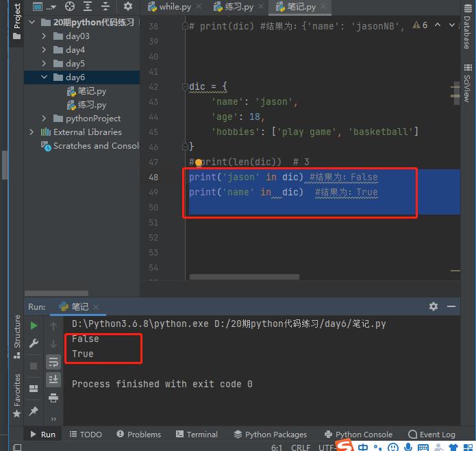Screen dimensions: 476x451
Task: Click Sogou input method S icon
Action: (345, 446)
